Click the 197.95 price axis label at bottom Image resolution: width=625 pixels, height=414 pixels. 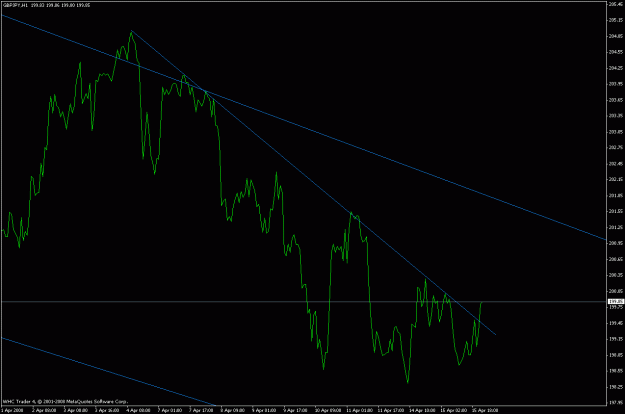(616, 403)
